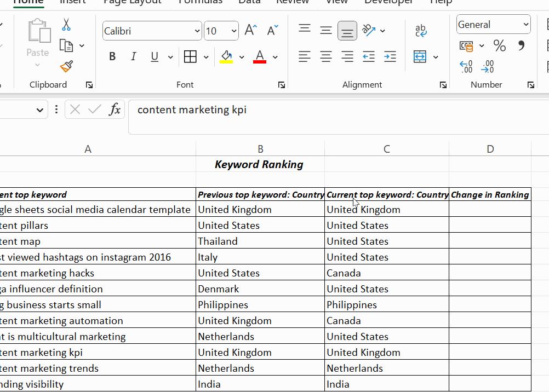This screenshot has width=549, height=392.
Task: Cut the selection with the scissors icon
Action: tap(66, 25)
